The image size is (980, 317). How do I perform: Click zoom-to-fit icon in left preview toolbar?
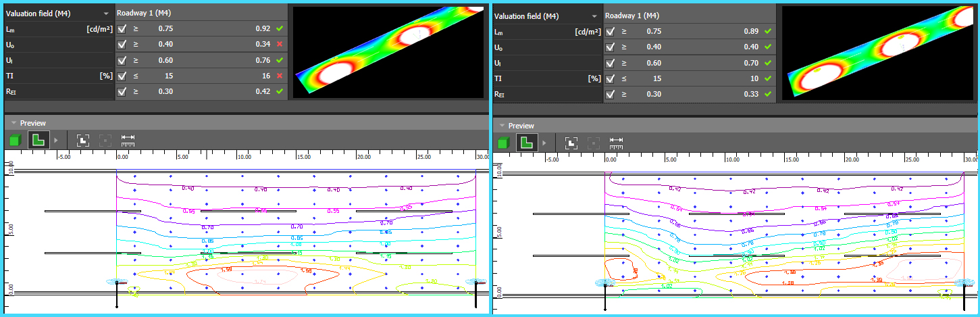pos(82,141)
